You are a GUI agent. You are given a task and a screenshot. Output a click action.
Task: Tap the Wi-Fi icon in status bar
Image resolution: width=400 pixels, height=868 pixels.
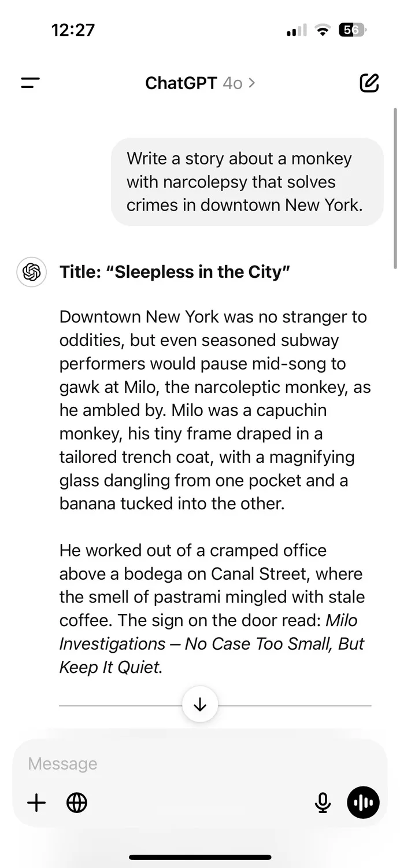(x=322, y=31)
